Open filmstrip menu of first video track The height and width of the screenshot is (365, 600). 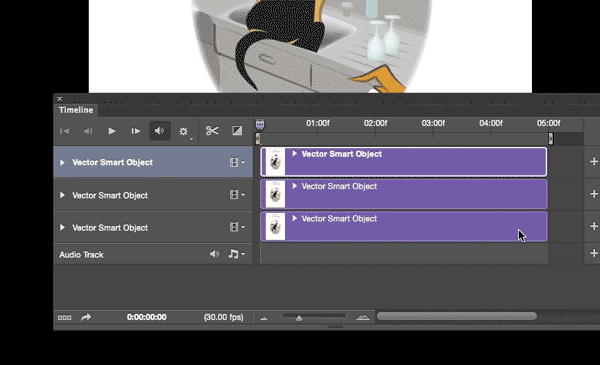[237, 162]
